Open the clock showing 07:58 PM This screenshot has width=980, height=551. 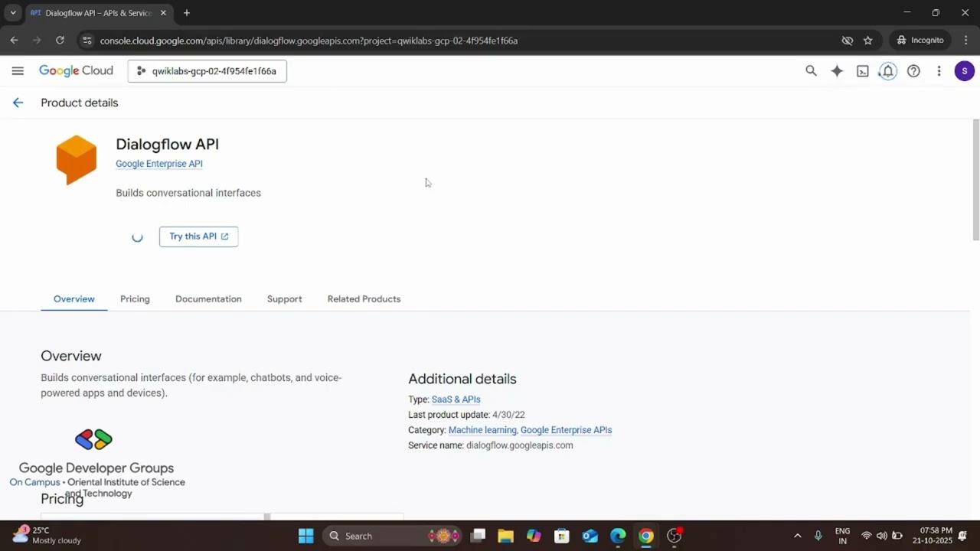point(932,536)
